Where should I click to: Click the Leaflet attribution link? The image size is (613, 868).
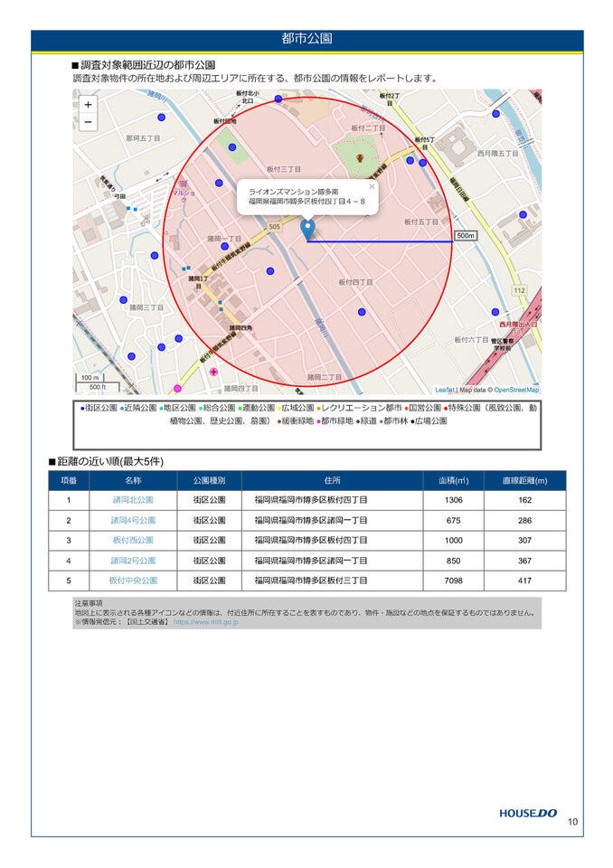(x=445, y=390)
